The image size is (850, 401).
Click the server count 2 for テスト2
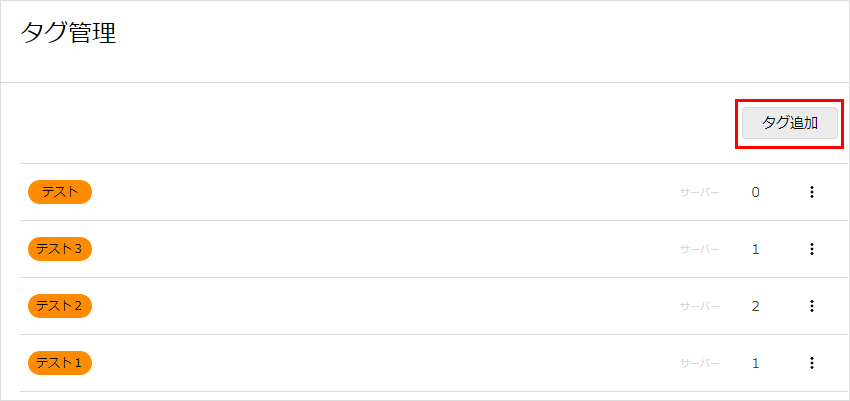coord(755,306)
